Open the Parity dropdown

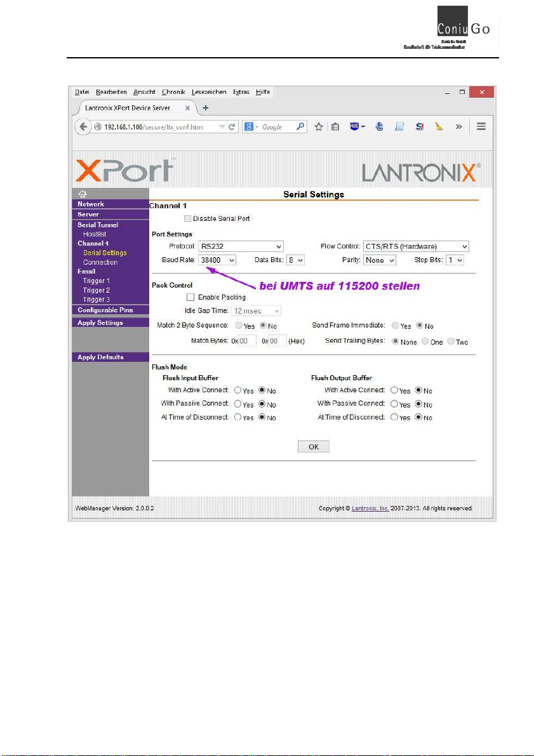pos(380,260)
